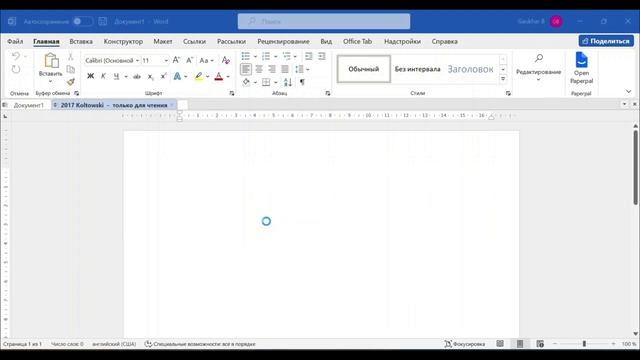Open the Calibri font name dropdown
Image resolution: width=640 pixels, height=360 pixels.
(x=138, y=60)
